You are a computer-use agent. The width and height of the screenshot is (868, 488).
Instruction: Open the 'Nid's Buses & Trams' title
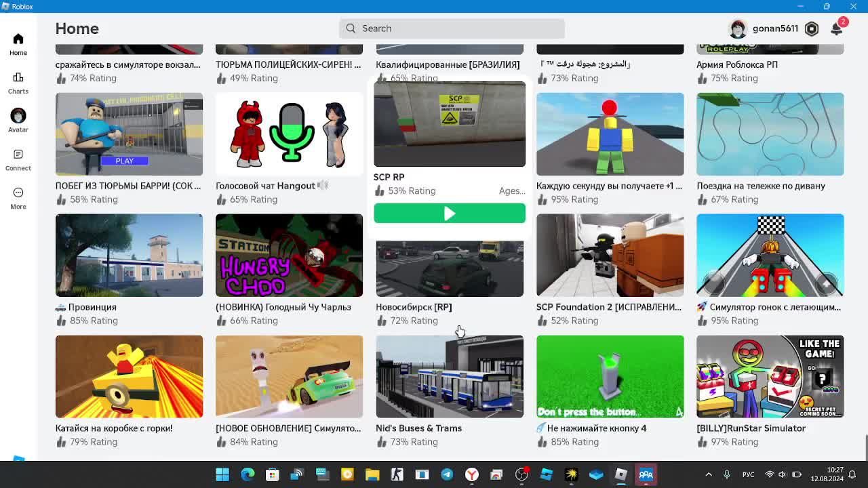418,428
